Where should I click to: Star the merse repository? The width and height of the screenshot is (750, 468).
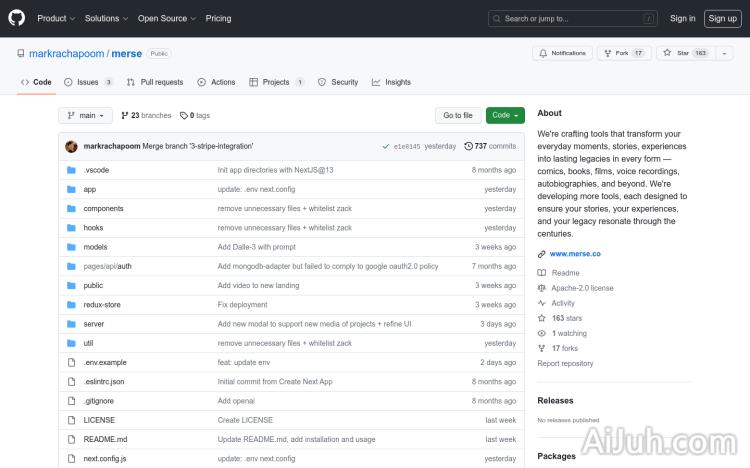[677, 53]
